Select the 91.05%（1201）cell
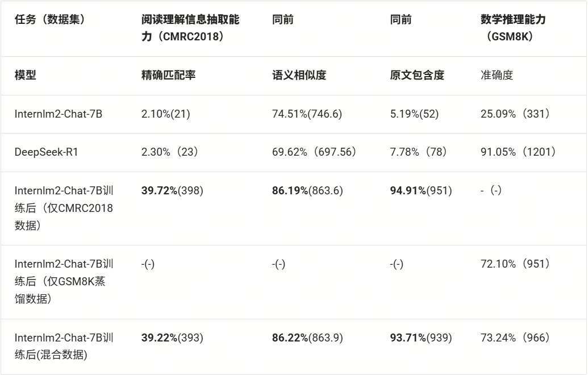588x375 pixels. 518,152
